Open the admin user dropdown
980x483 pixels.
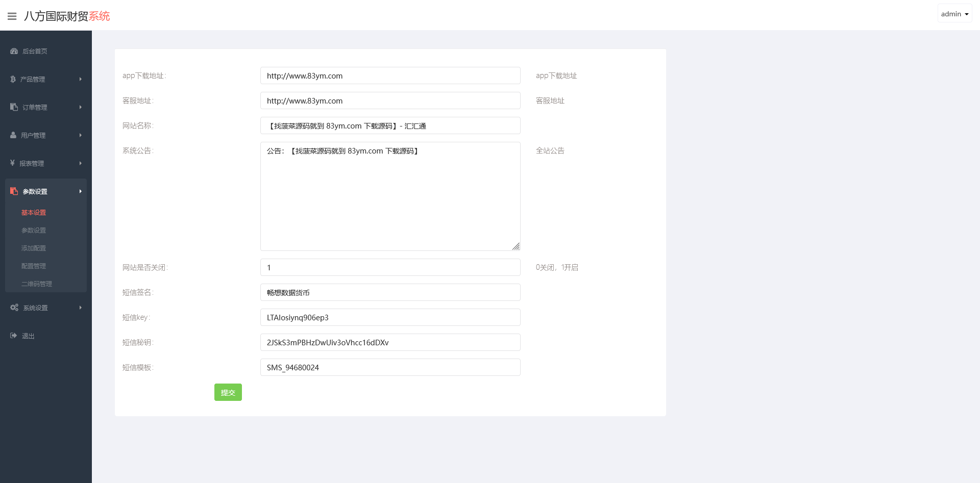pos(954,14)
